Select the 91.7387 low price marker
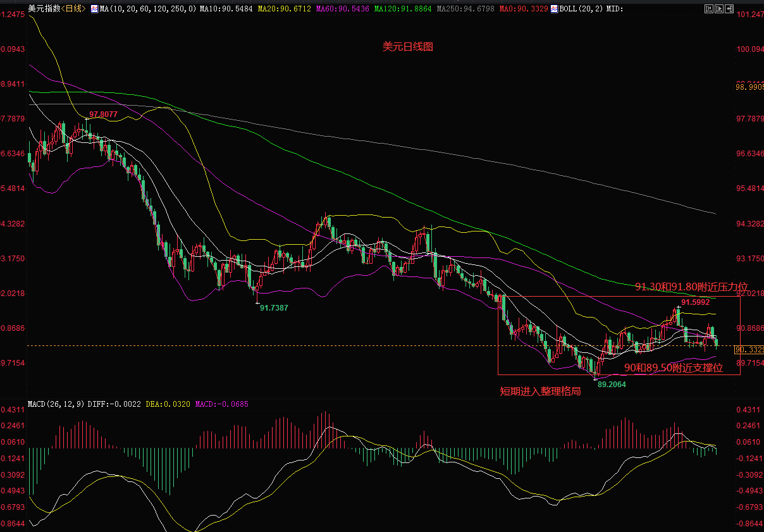This screenshot has height=532, width=764. tap(274, 307)
